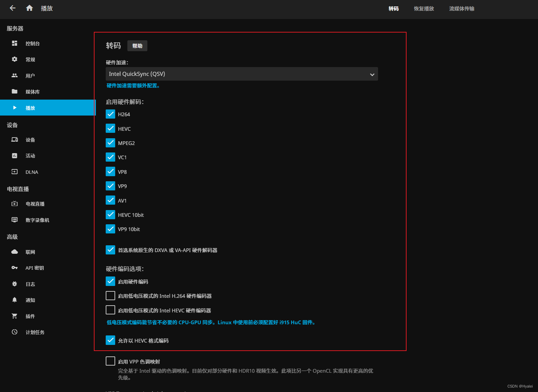Image resolution: width=538 pixels, height=392 pixels.
Task: Open 用户 page from sidebar
Action: pos(48,76)
